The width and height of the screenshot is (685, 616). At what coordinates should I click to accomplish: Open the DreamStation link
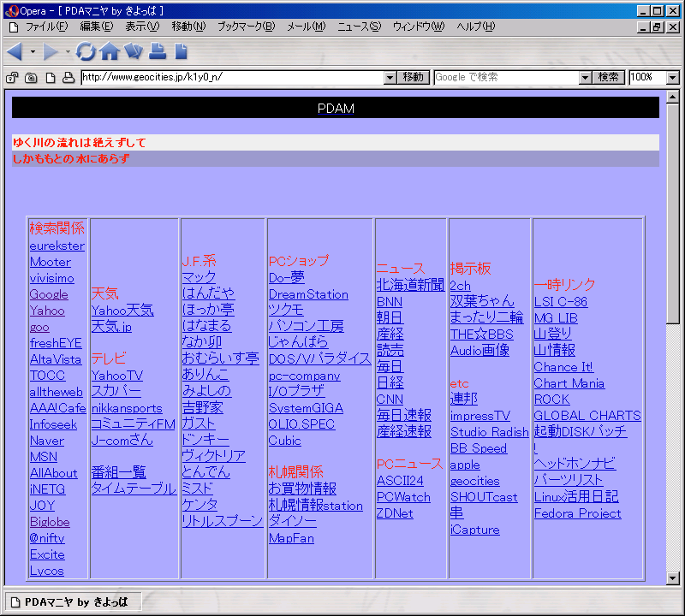click(x=308, y=294)
